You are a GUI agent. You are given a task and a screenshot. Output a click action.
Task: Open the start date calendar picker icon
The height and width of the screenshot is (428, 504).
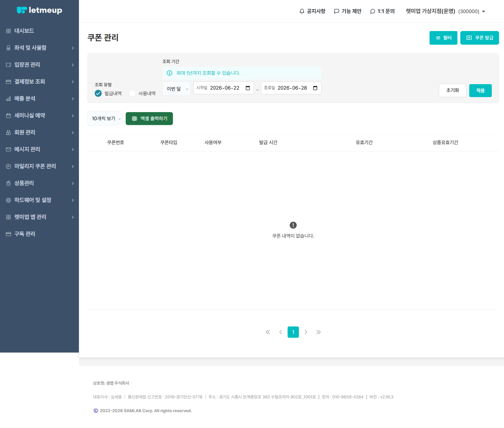[x=248, y=88]
